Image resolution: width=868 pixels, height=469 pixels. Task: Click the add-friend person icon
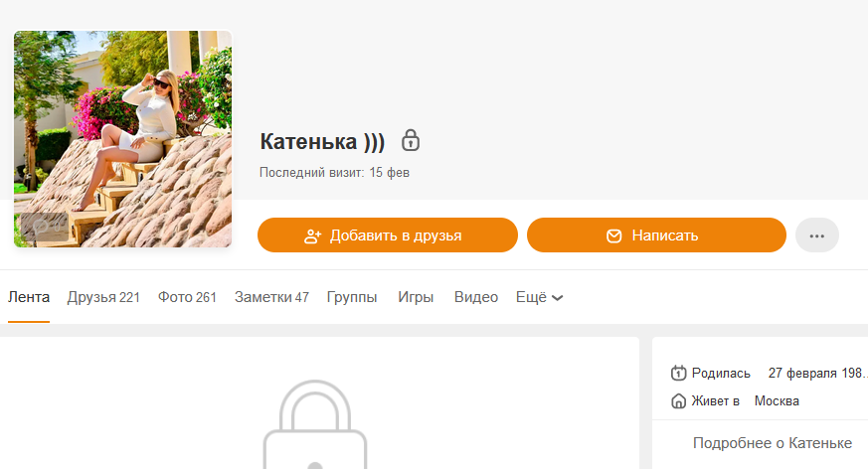[x=313, y=236]
